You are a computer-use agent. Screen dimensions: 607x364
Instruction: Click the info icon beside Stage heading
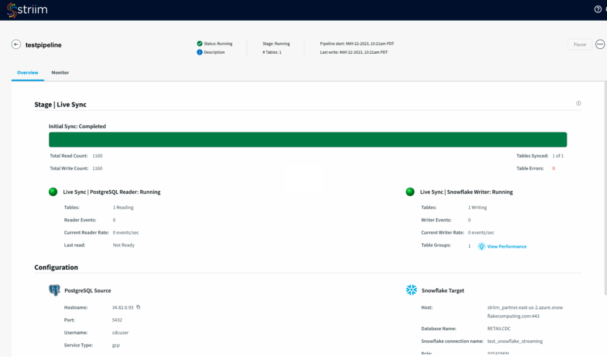pyautogui.click(x=578, y=104)
